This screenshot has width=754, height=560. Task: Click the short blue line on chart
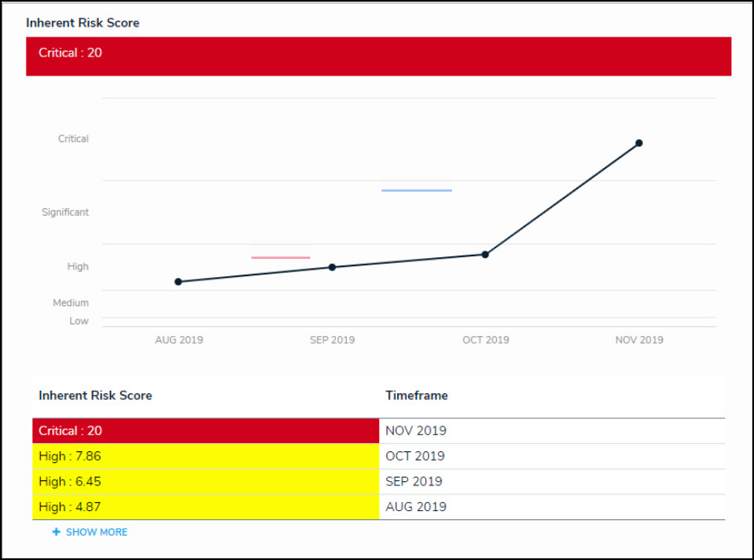pos(416,191)
